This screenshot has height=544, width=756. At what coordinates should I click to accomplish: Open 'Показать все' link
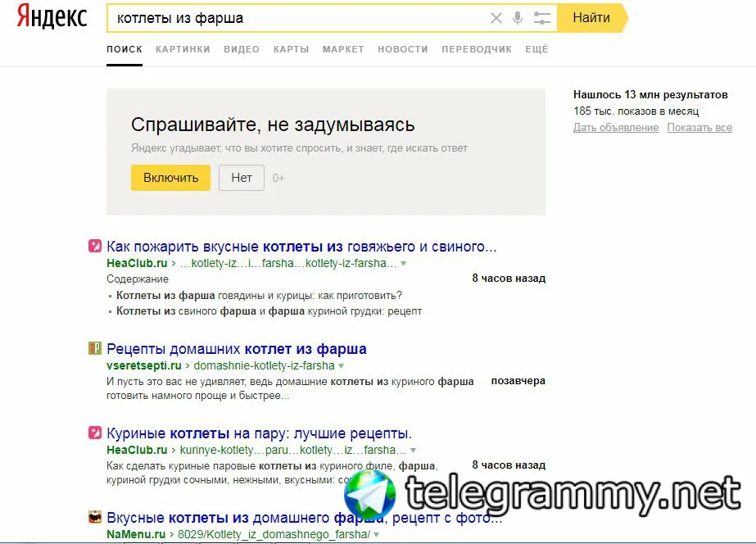click(699, 128)
